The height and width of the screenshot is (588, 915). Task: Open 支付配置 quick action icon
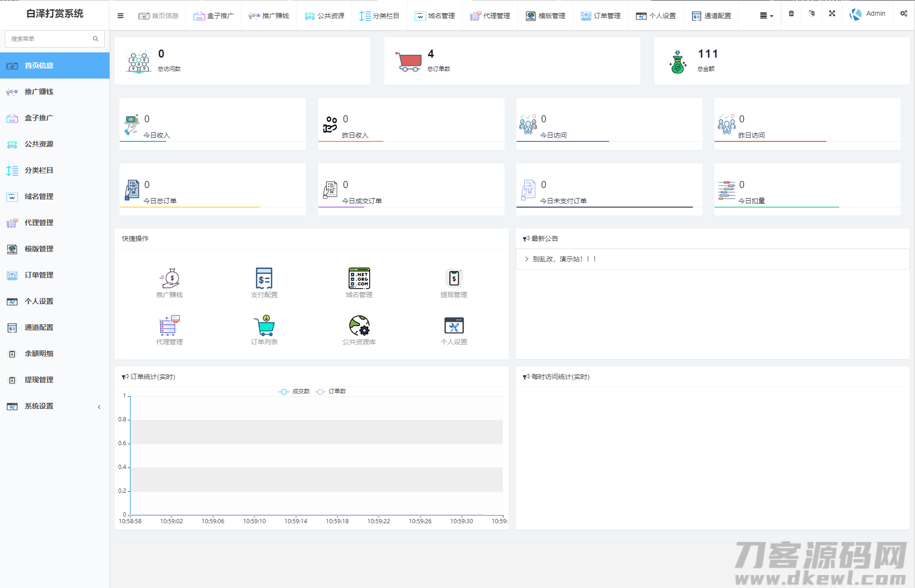point(264,279)
